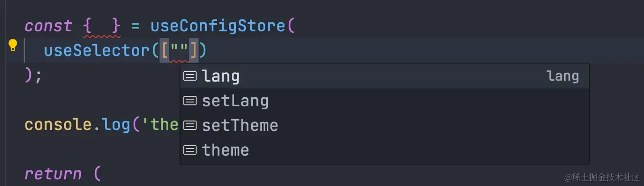Select the lang completion suggestion
Screen dimensions: 644x186
385,76
